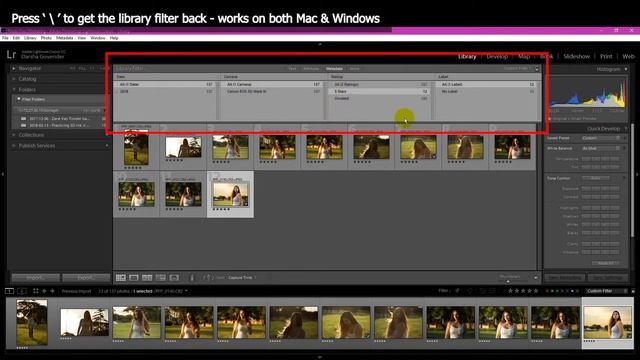Viewport: 640px width, 360px height.
Task: Open the Custom Filter dropdown in filmstrip bar
Action: coord(607,291)
